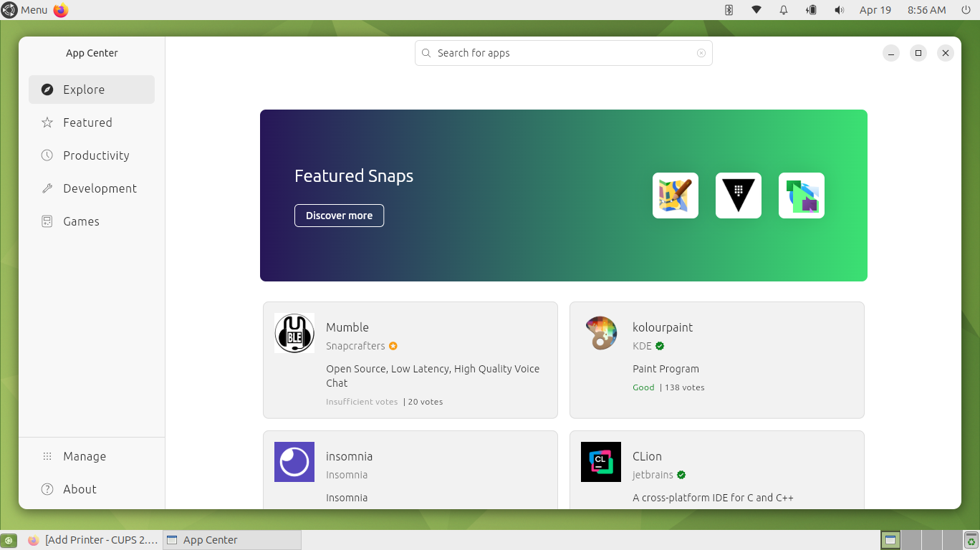Click the Development wrench icon

47,188
